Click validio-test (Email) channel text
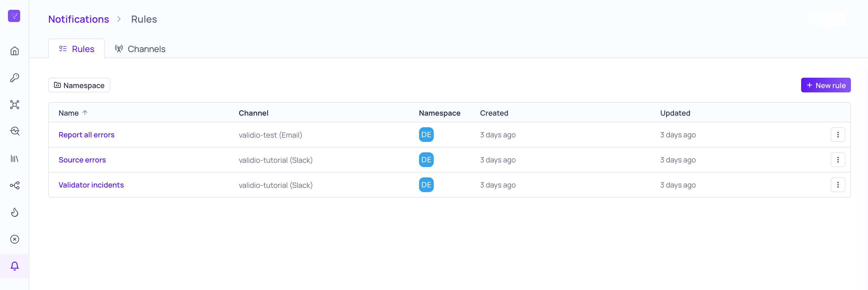The width and height of the screenshot is (868, 290). tap(270, 135)
